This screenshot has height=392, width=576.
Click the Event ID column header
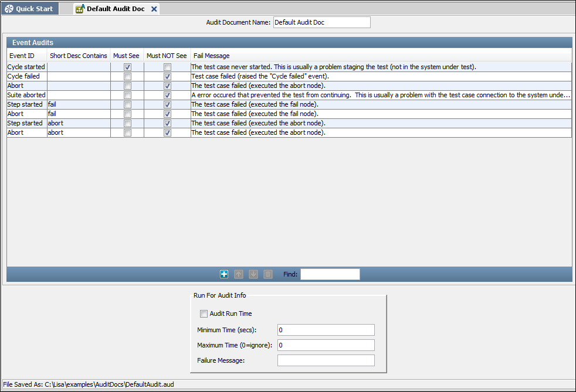(x=27, y=56)
